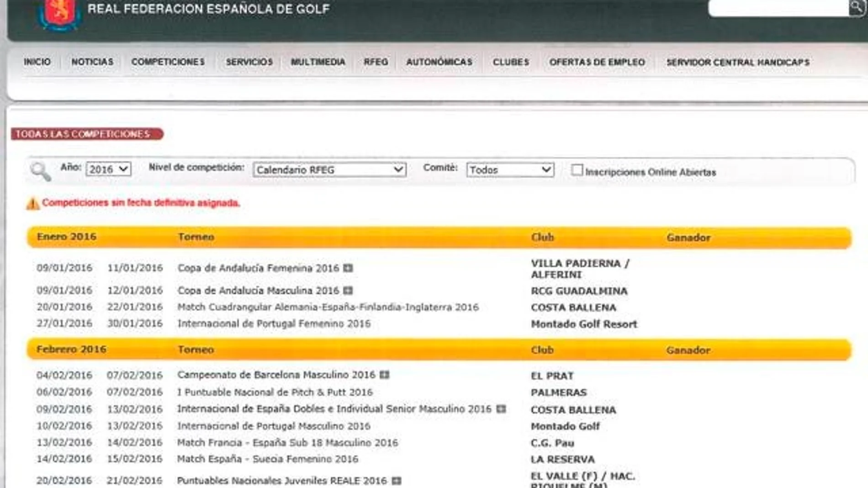Click the warning triangle icon
868x488 pixels.
coord(32,203)
